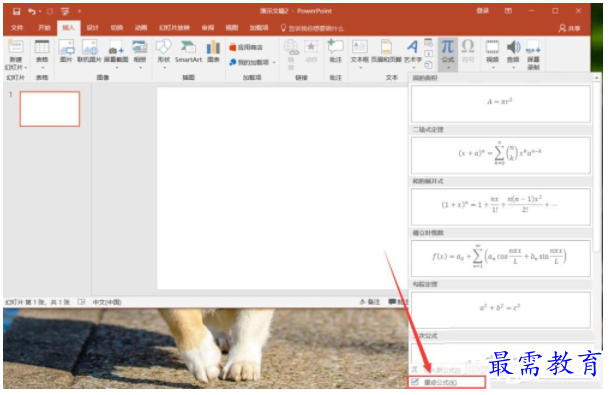Image resolution: width=610 pixels, height=395 pixels.
Task: Insert a Chart (图表)
Action: [213, 51]
